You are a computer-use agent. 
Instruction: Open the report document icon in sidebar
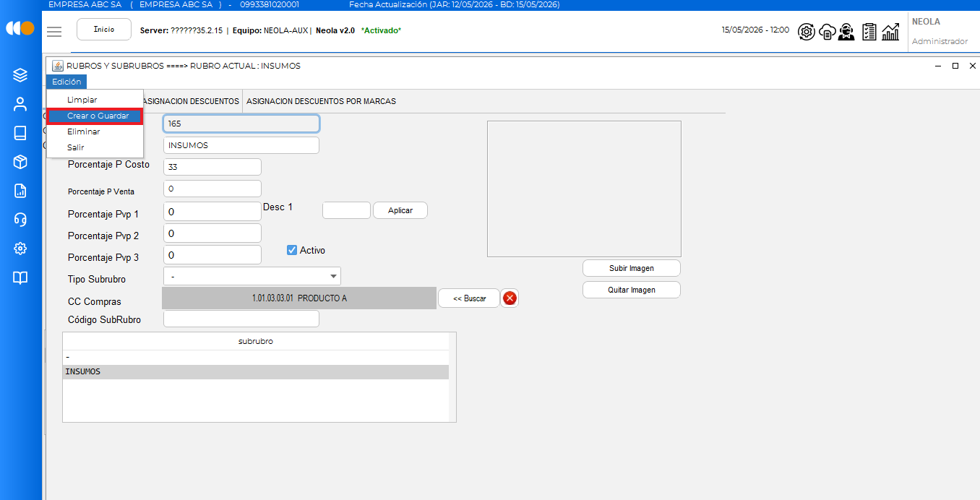tap(20, 191)
